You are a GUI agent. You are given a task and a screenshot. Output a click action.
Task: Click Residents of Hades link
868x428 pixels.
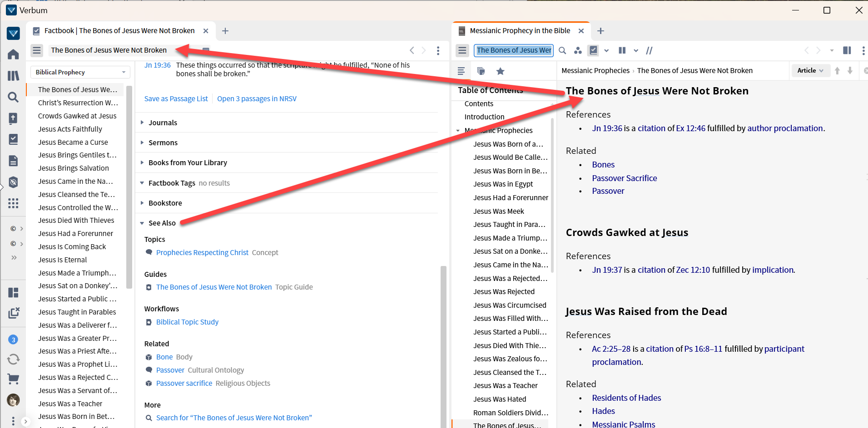pos(626,398)
